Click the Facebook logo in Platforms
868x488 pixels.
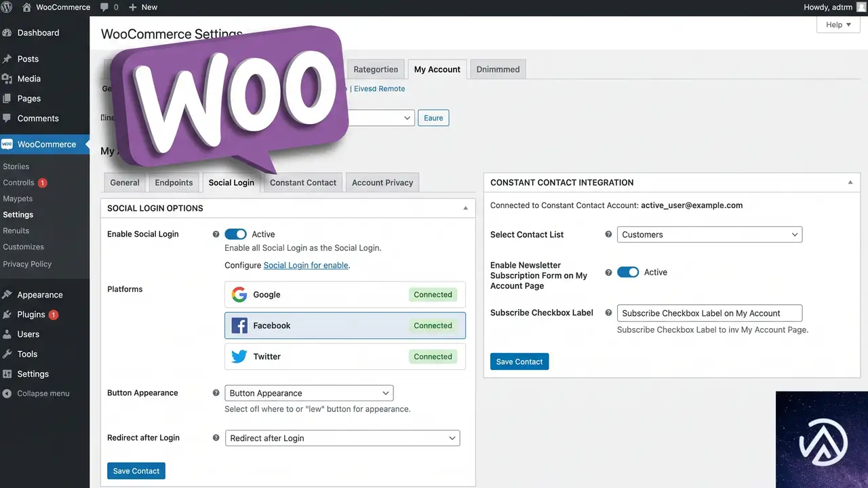[239, 325]
